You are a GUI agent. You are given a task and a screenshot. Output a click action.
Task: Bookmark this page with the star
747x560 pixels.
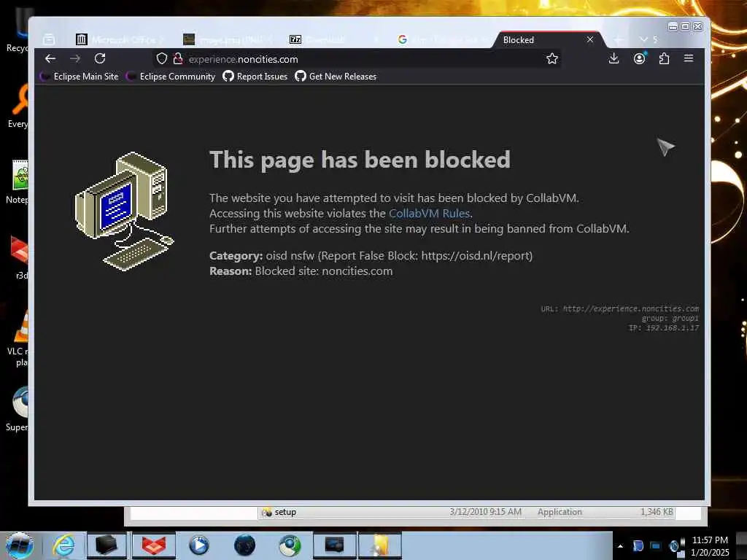[552, 58]
